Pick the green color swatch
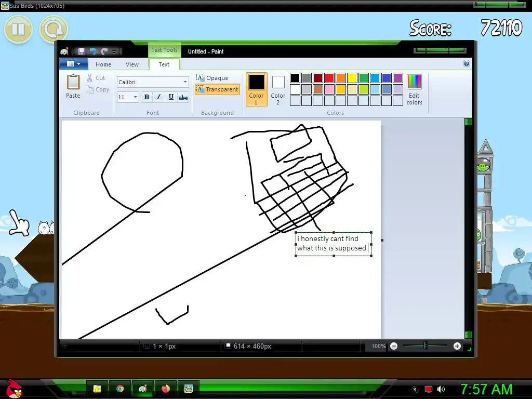The image size is (532, 399). tap(364, 78)
